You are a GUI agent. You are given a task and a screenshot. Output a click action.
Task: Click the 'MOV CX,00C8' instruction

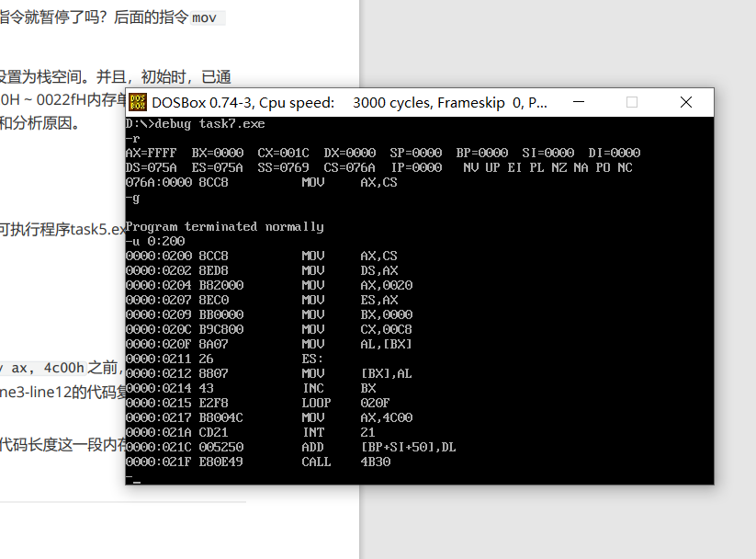pyautogui.click(x=356, y=330)
